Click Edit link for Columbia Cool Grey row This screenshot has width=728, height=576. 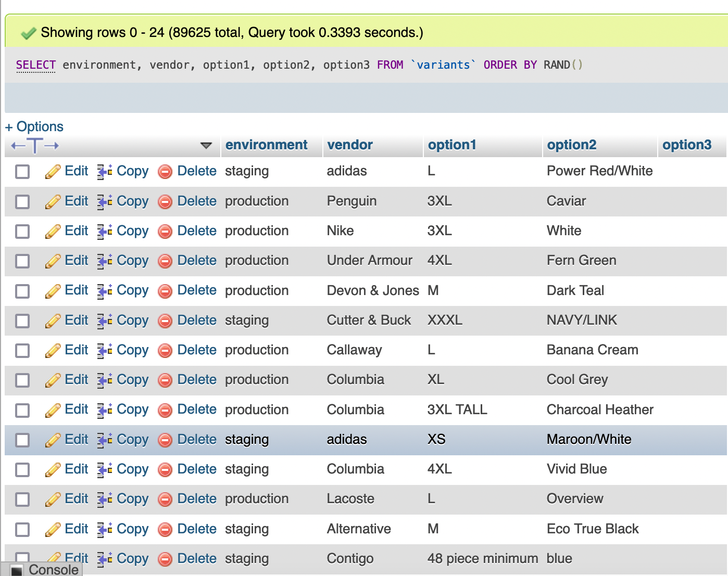pyautogui.click(x=76, y=380)
